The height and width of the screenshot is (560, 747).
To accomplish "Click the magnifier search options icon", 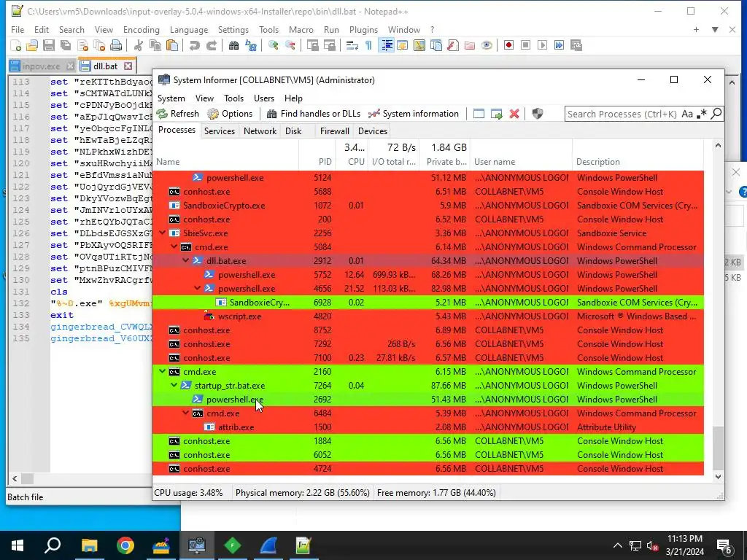I will pyautogui.click(x=716, y=114).
